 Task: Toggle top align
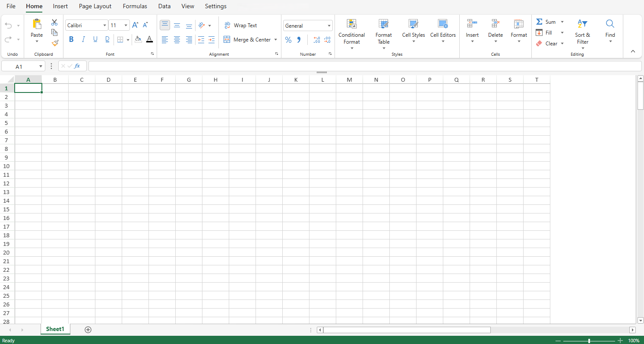pyautogui.click(x=165, y=25)
